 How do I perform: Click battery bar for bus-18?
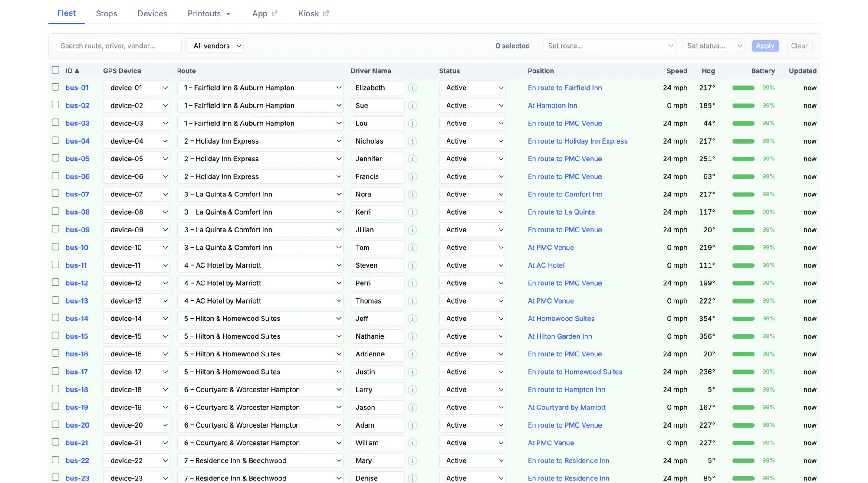(743, 390)
